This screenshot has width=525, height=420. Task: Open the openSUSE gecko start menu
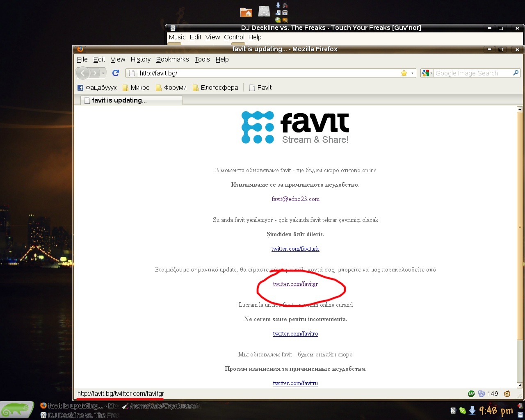17,410
